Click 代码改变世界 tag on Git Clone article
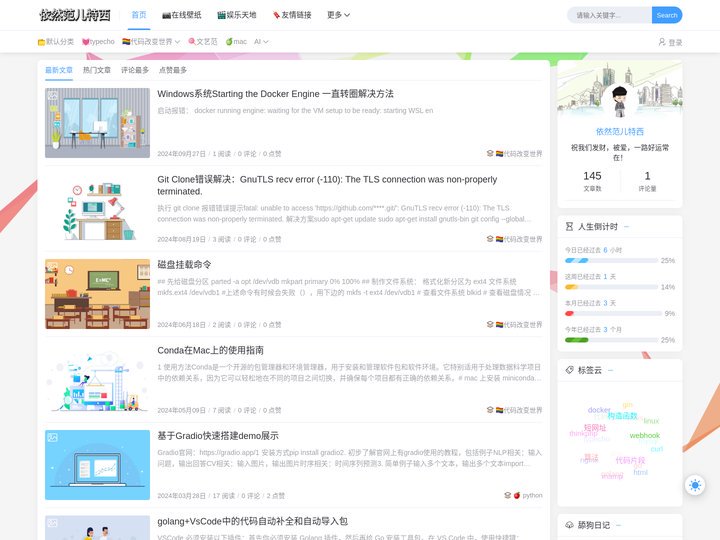Image resolution: width=720 pixels, height=540 pixels. coord(519,239)
